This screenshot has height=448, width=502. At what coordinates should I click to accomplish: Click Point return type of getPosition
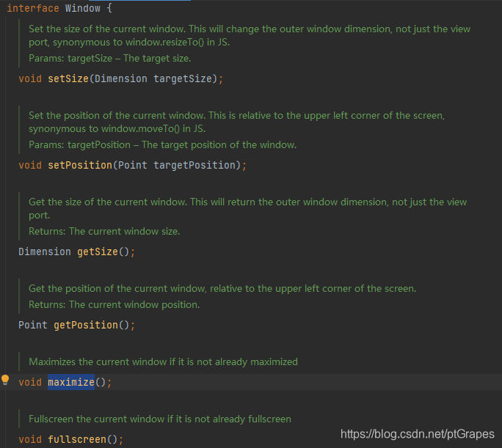coord(33,326)
